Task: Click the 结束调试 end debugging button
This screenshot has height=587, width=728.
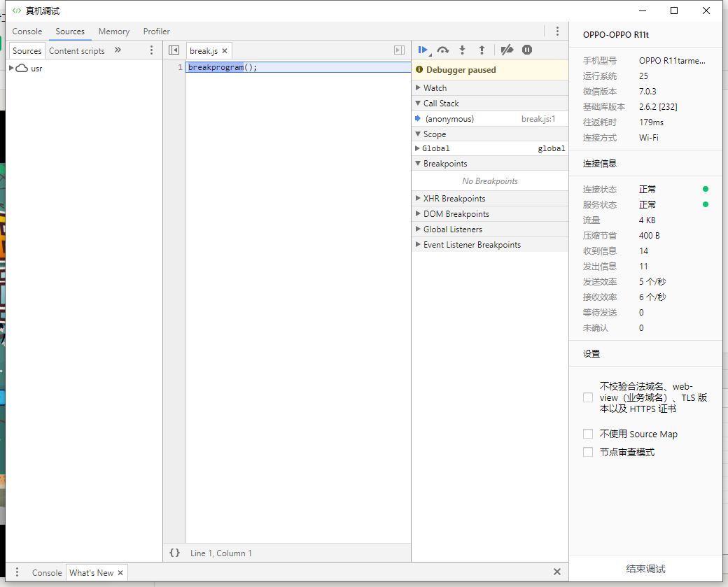Action: [645, 569]
